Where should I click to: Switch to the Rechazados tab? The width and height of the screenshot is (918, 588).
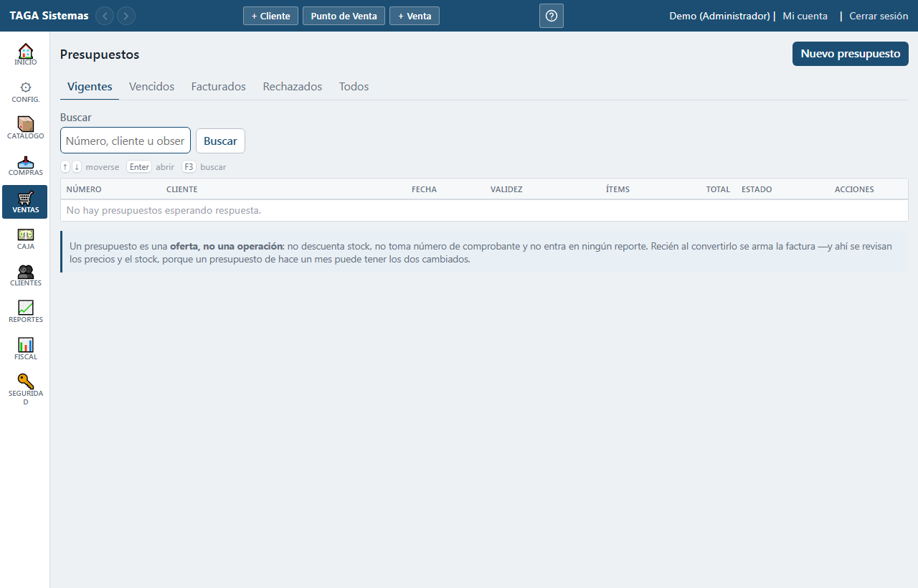(x=292, y=87)
